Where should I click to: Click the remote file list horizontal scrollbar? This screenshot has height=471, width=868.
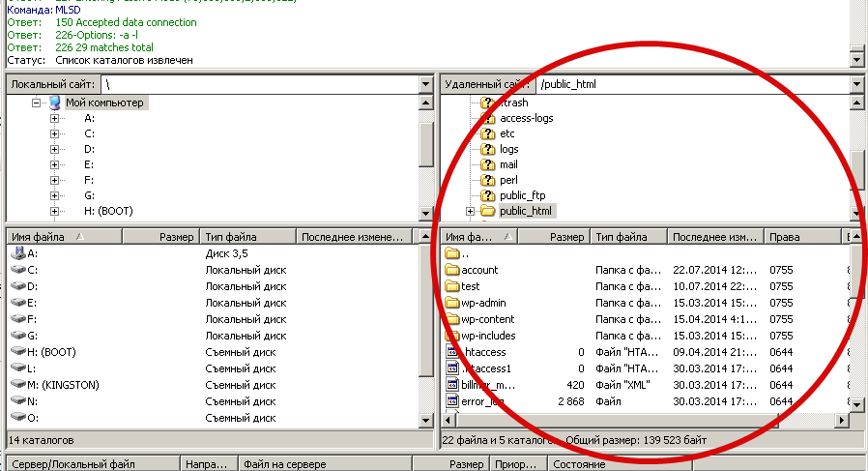click(616, 420)
